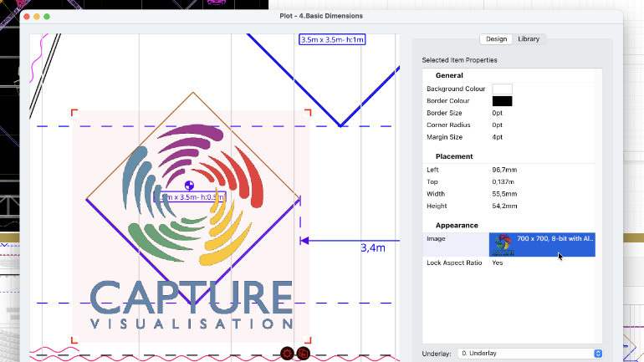Click the round red fixture symbol at bottom
The width and height of the screenshot is (644, 362).
click(x=287, y=353)
